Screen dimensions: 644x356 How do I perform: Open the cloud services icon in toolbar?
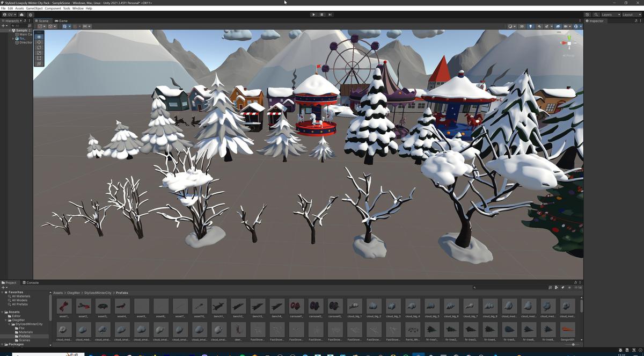point(21,14)
